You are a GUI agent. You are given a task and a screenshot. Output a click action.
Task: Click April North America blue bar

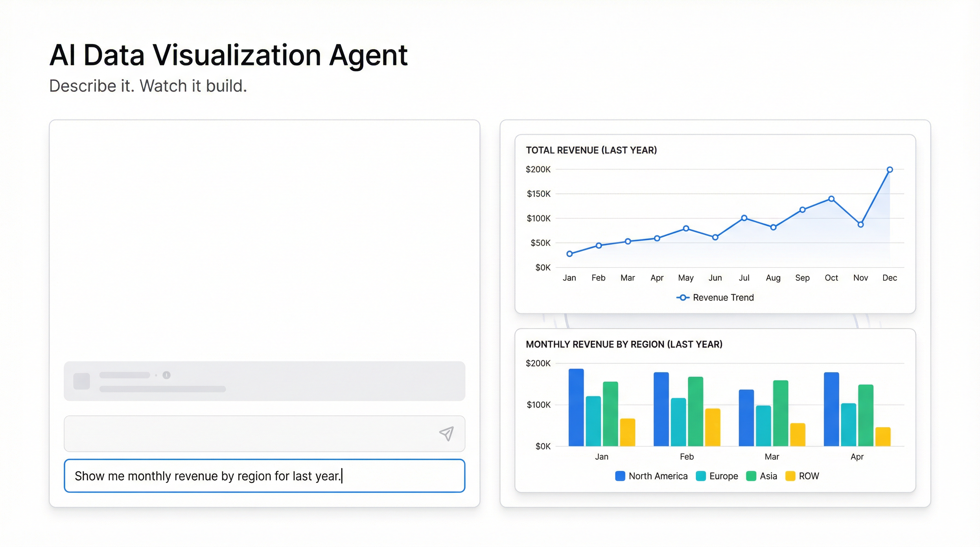[832, 409]
